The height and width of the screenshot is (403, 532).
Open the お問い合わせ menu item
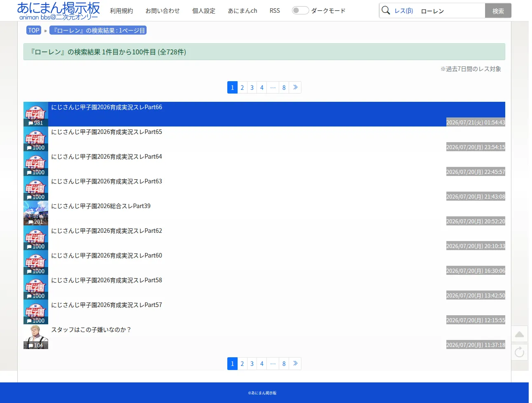point(163,11)
